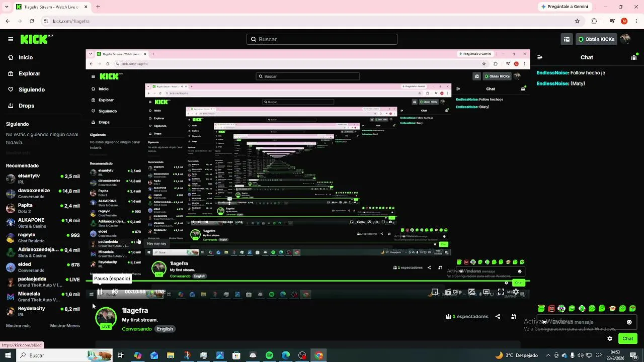Click the Obtén KICKs button

596,39
